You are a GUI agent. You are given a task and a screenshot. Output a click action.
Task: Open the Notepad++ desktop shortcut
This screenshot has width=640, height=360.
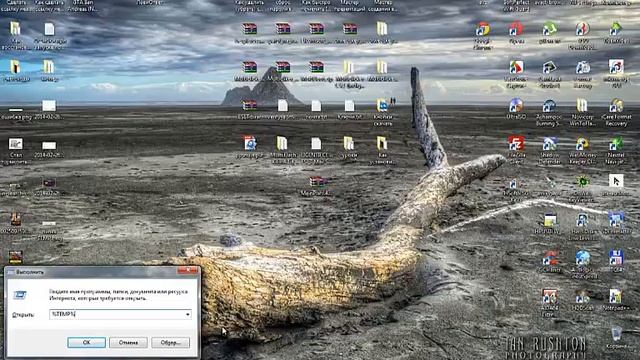click(616, 300)
